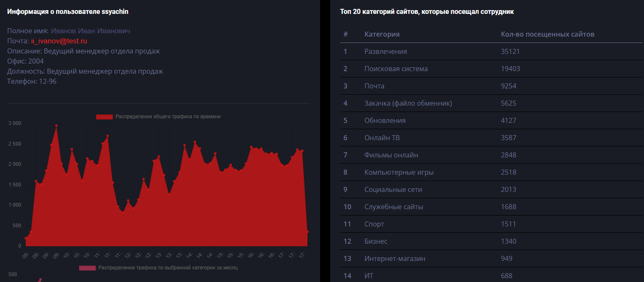Viewport: 644px width, 282px height.
Task: Click legend label Распределение трафика по выбранной категории
Action: click(168, 268)
